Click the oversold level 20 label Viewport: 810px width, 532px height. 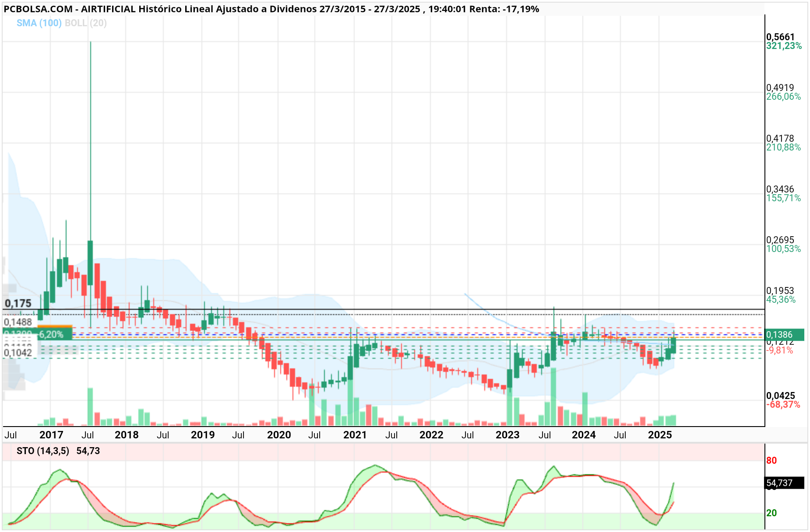(x=771, y=513)
